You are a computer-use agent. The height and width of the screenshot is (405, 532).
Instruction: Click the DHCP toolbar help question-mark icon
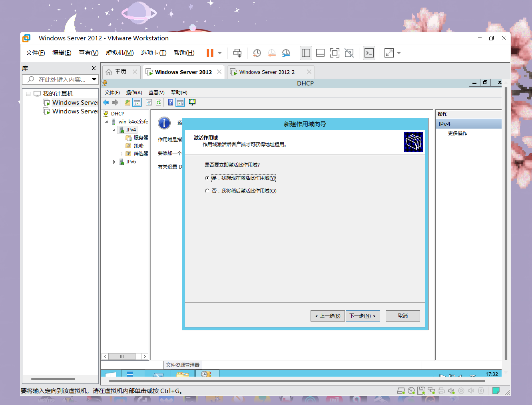tap(170, 103)
